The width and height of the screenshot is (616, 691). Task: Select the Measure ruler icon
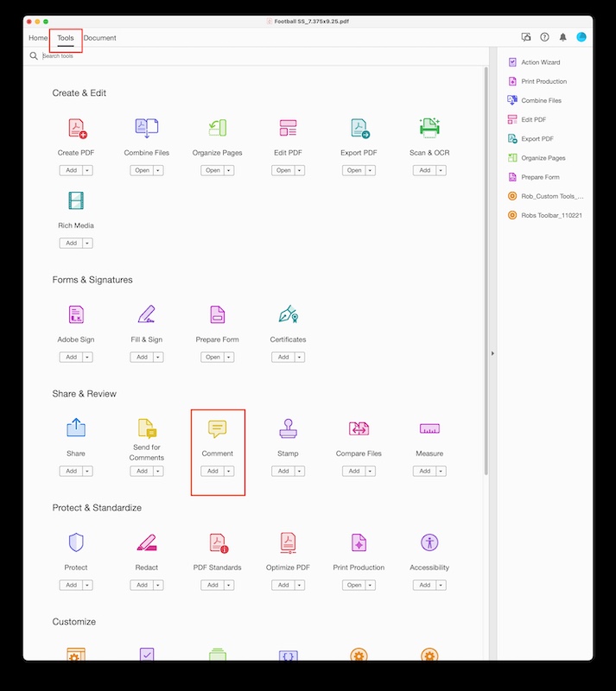429,429
